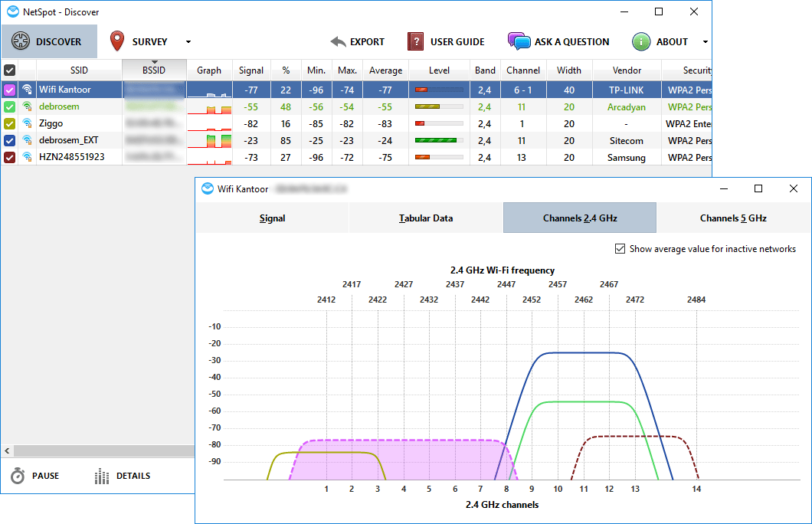
Task: Uncheck the debrosem_EXT row checkbox
Action: [x=10, y=140]
